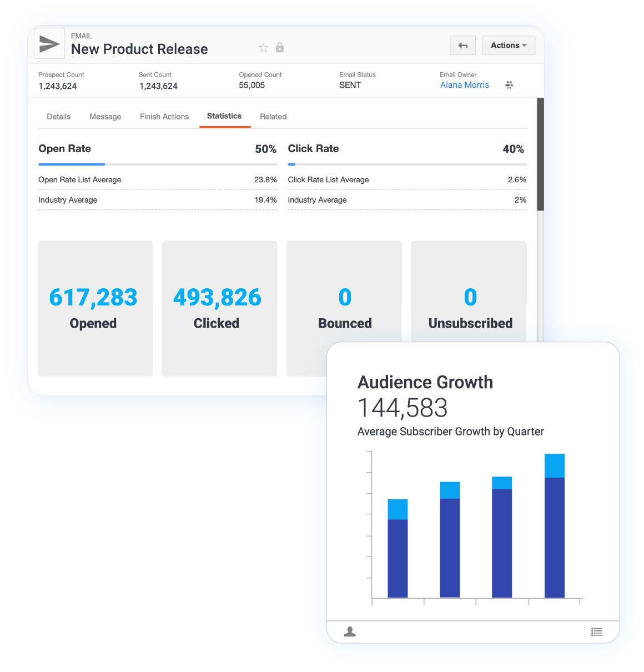Expand details under the Open Rate header
The width and height of the screenshot is (644, 672).
[64, 149]
